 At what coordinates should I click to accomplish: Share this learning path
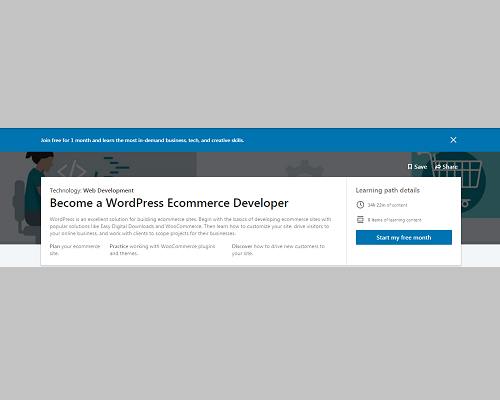tap(446, 167)
